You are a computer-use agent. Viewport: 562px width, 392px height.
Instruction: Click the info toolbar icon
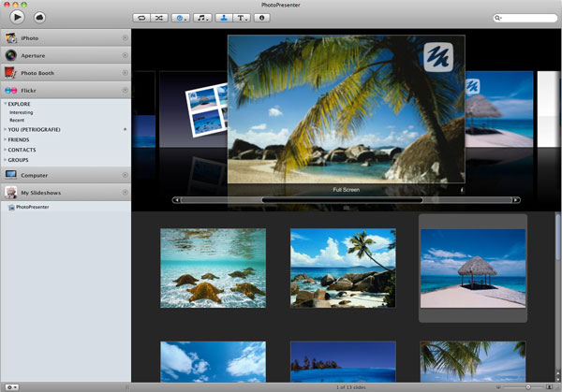[262, 17]
